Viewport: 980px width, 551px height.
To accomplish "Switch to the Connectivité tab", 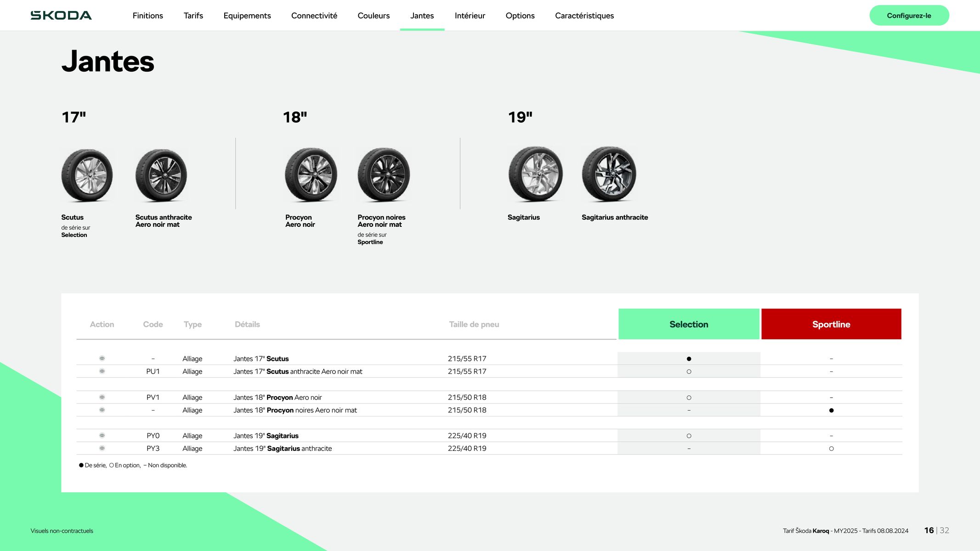I will click(x=314, y=16).
